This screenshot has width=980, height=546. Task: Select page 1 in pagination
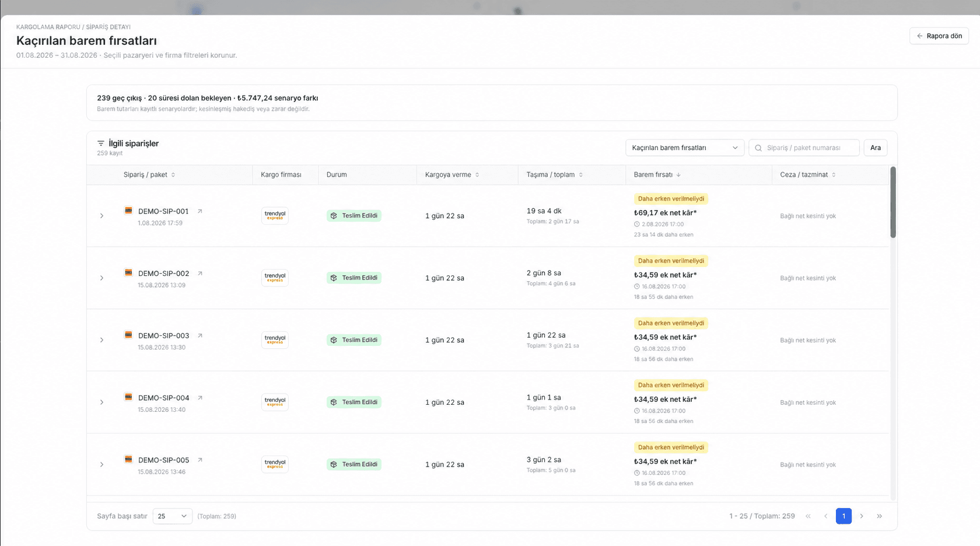(x=843, y=516)
